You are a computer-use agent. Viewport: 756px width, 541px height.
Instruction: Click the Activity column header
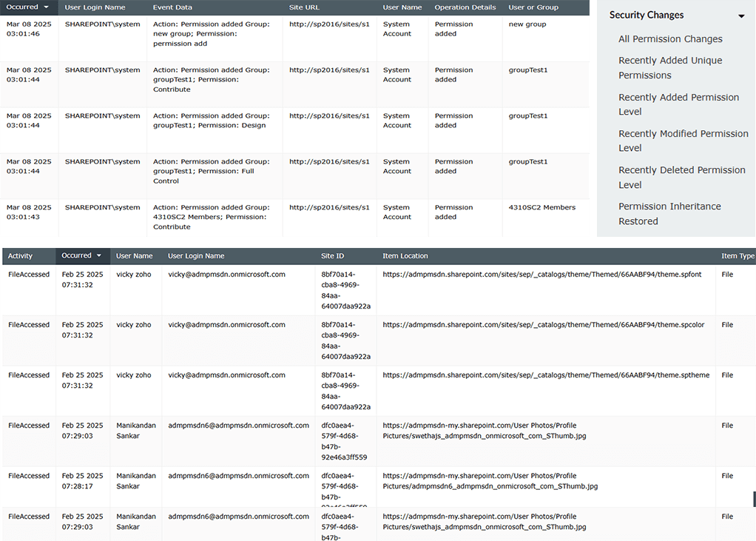point(20,256)
